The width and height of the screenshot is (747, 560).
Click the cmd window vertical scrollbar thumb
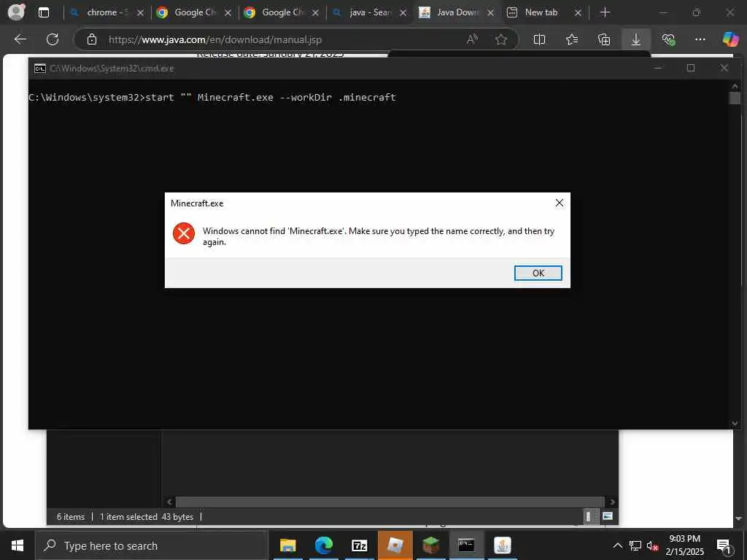734,98
